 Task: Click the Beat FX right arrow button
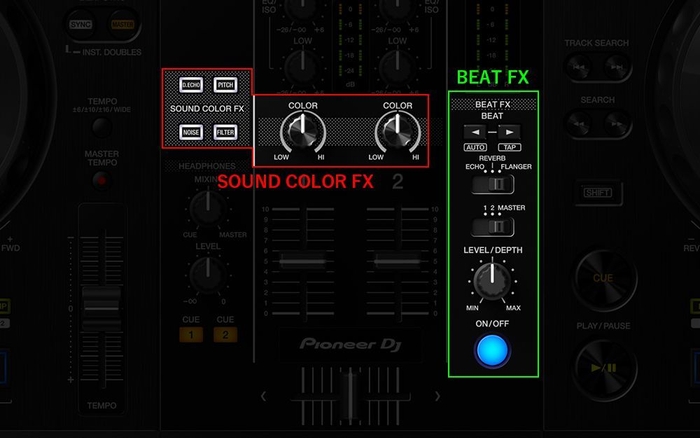(509, 132)
